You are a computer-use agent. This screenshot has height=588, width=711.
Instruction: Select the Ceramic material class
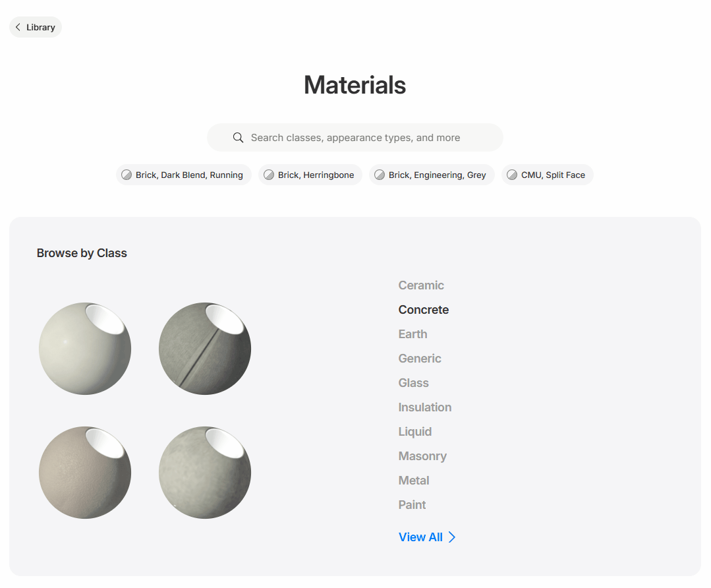coord(421,285)
